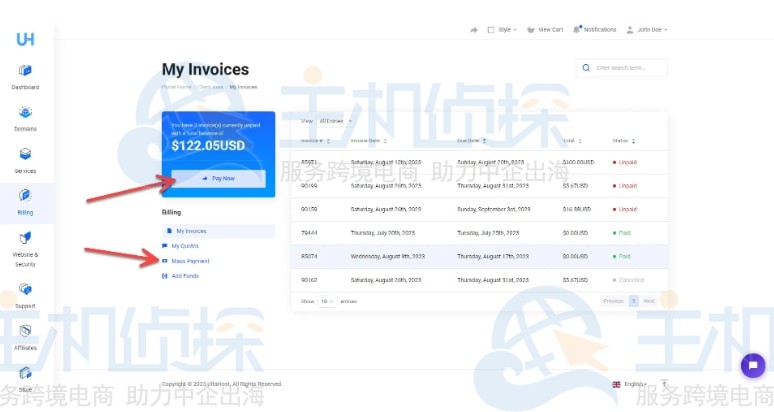Follow the Portal Home breadcrumb link
Viewport: 774px width, 412px height.
(176, 87)
